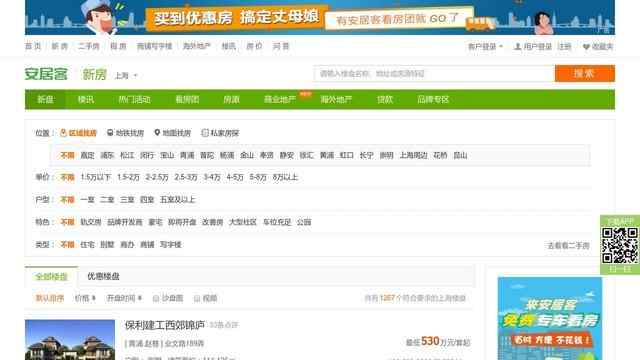640x360 pixels.
Task: Filter area by 金山
Action: pyautogui.click(x=247, y=155)
